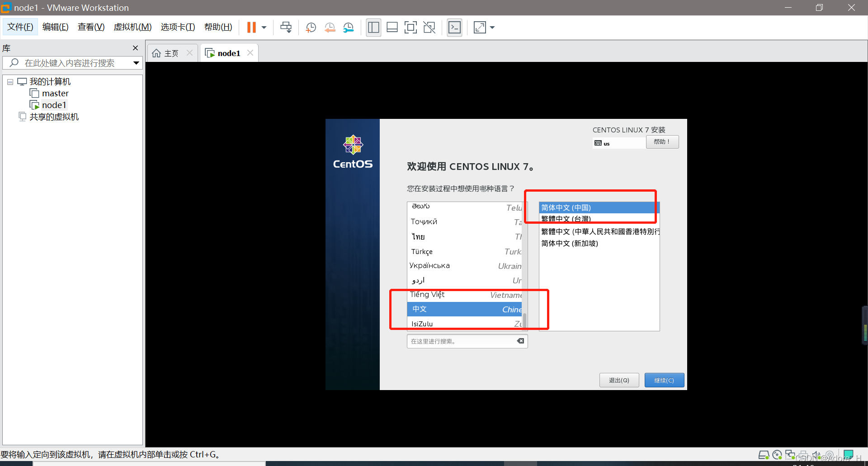Click the sound card status icon
The width and height of the screenshot is (868, 466).
[816, 455]
